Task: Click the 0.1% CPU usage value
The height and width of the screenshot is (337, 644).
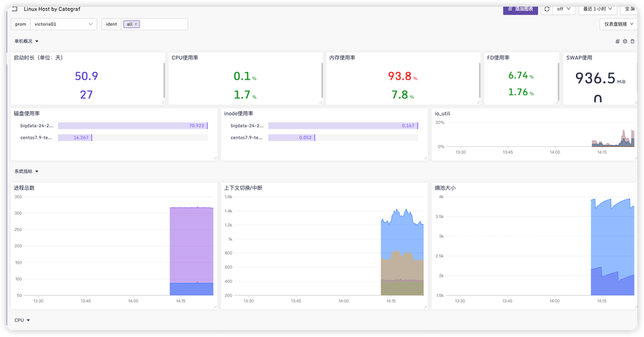Action: pyautogui.click(x=245, y=76)
